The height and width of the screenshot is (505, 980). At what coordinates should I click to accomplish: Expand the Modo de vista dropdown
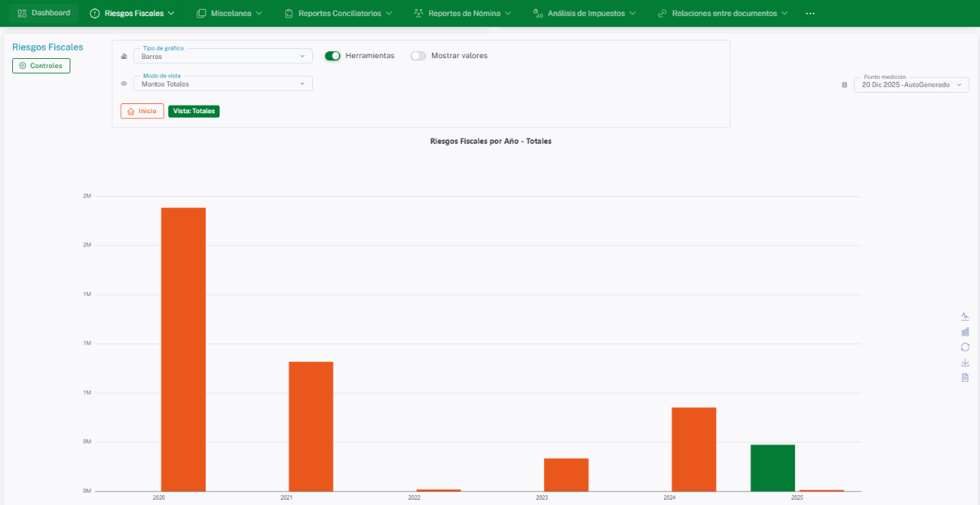(x=223, y=83)
